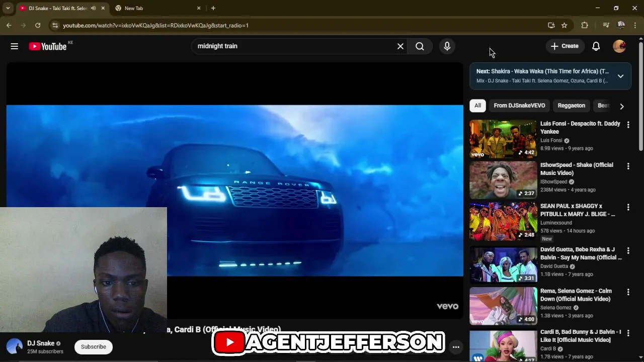Viewport: 644px width, 362px height.
Task: Close the DJ Snake Taki Taki tab
Action: 103,8
